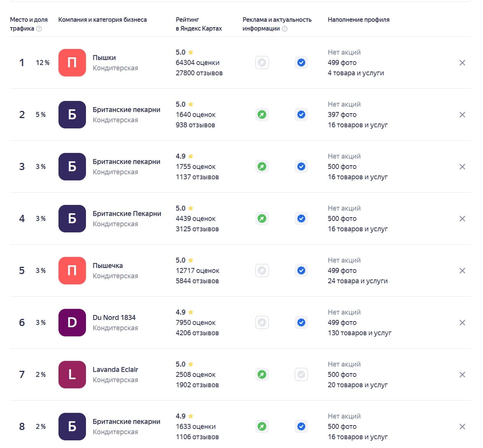Viewport: 483px width, 448px height.
Task: Click the help icon beside информации header
Action: pos(284,29)
